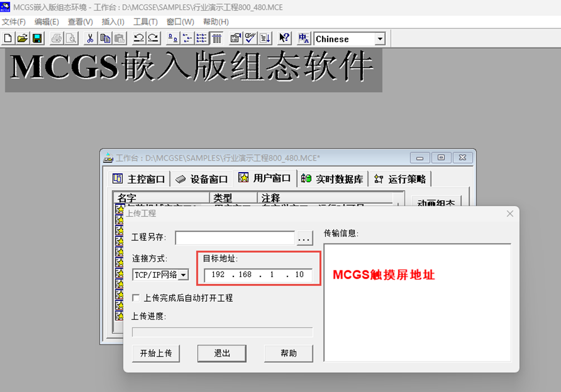Click the 类型 column header
Screen dimensions: 561x392
click(233, 198)
